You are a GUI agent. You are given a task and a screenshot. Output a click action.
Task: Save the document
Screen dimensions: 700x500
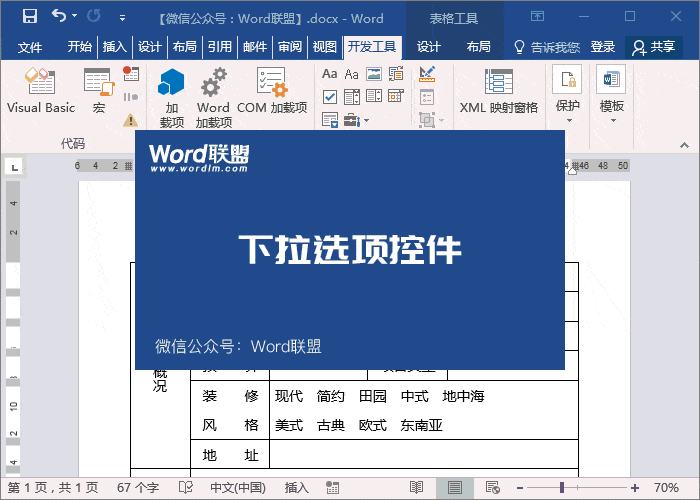(30, 17)
